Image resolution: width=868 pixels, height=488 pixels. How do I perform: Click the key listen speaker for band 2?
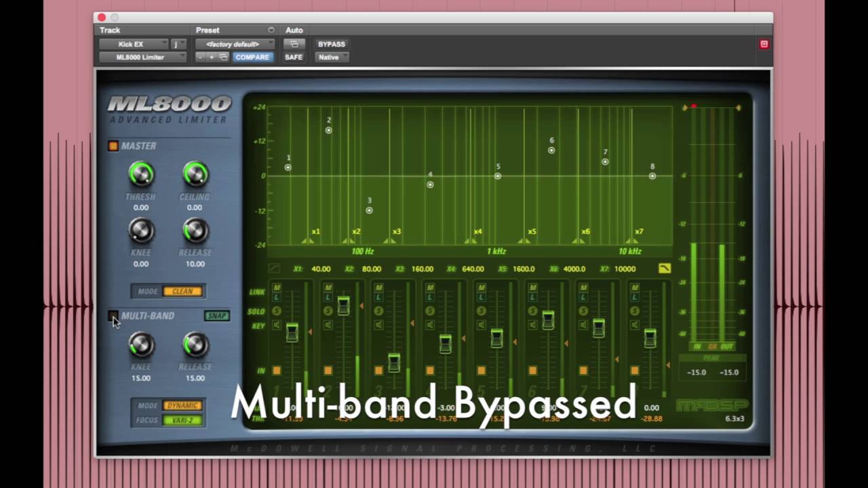click(x=328, y=325)
